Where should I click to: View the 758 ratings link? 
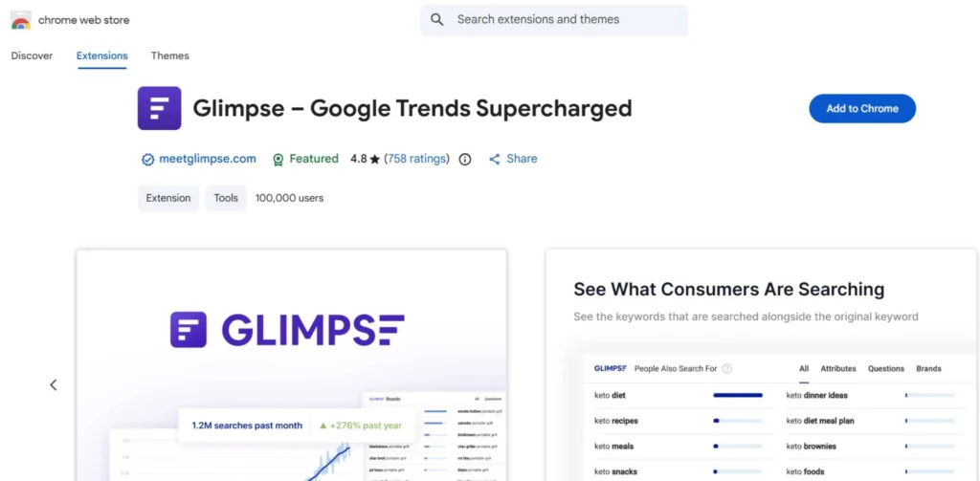tap(416, 159)
